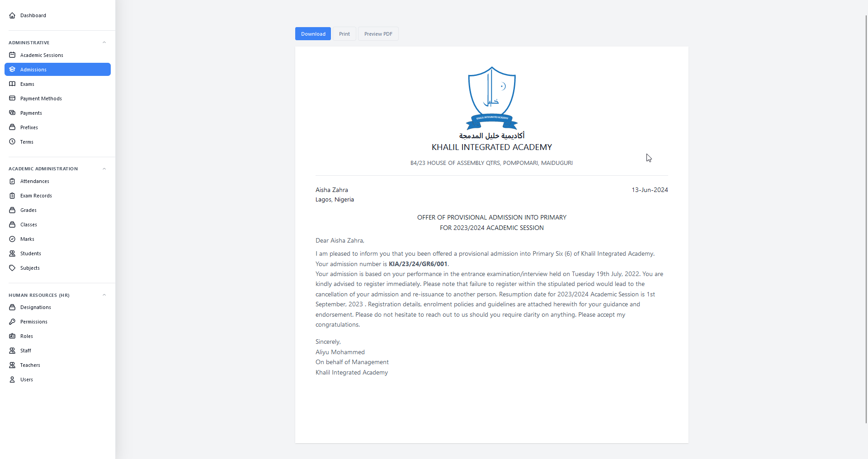The width and height of the screenshot is (868, 459).
Task: Click the Terms clock icon
Action: [12, 141]
